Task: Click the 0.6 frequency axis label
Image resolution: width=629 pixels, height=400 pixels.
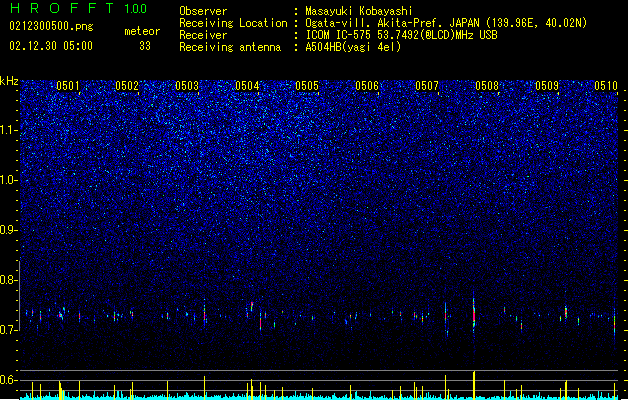Action: coord(9,380)
